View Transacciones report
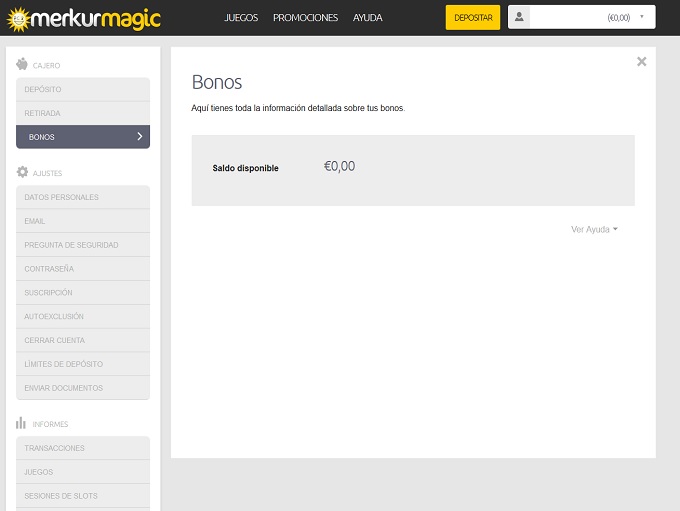680x511 pixels. click(83, 449)
